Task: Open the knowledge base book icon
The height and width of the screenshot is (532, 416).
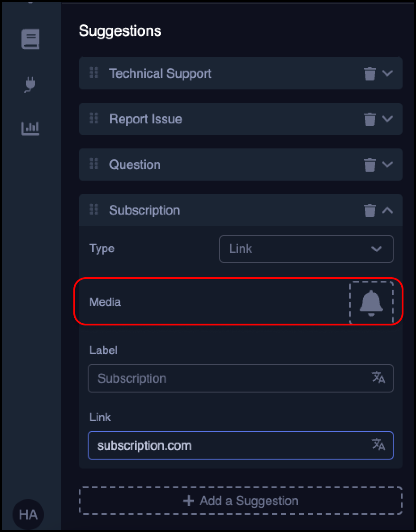Action: [x=30, y=39]
